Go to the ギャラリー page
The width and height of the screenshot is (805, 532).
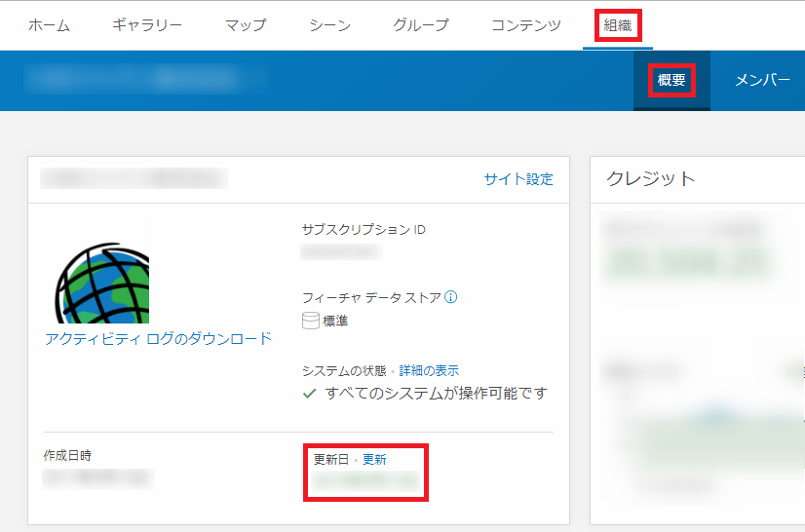click(147, 25)
